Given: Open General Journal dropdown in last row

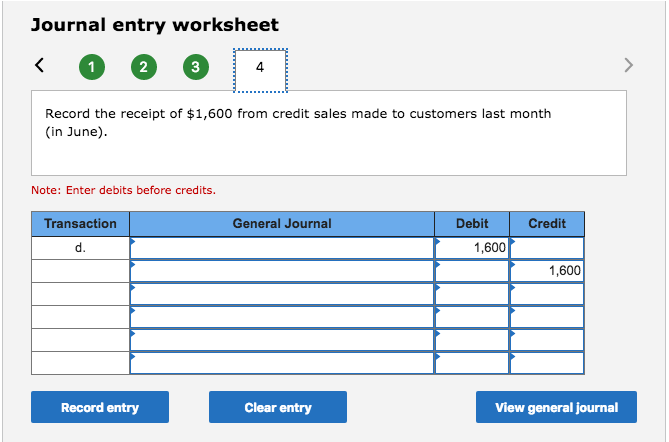Looking at the screenshot, I should 282,363.
